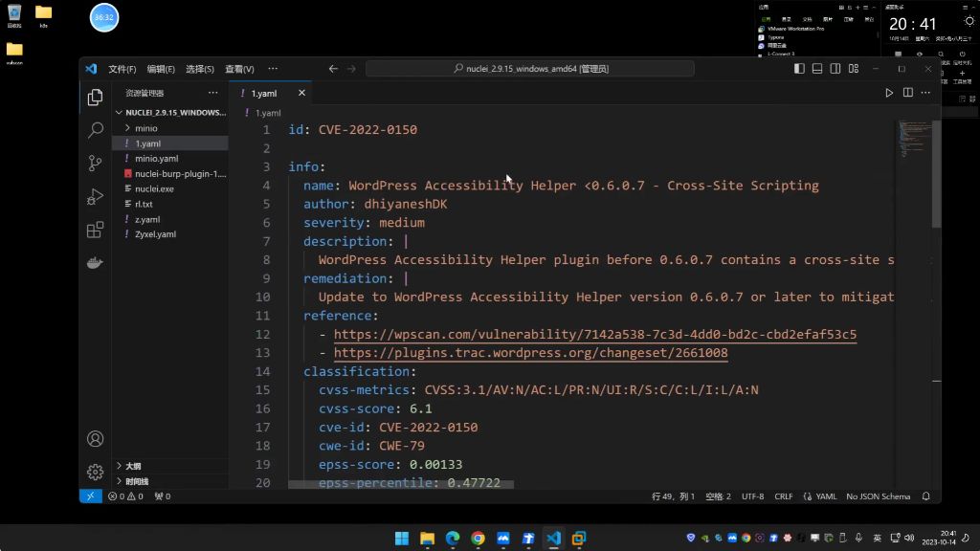
Task: Open the Source Control view
Action: pos(95,163)
